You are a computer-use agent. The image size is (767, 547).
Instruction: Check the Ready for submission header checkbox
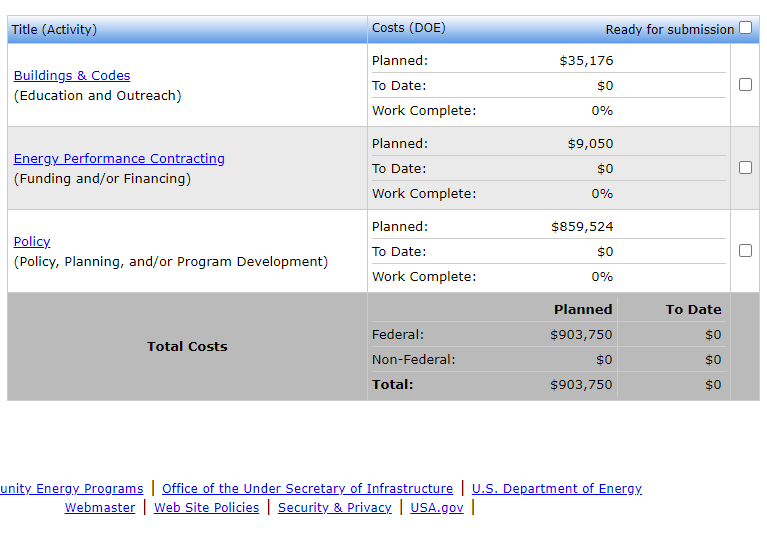coord(745,28)
